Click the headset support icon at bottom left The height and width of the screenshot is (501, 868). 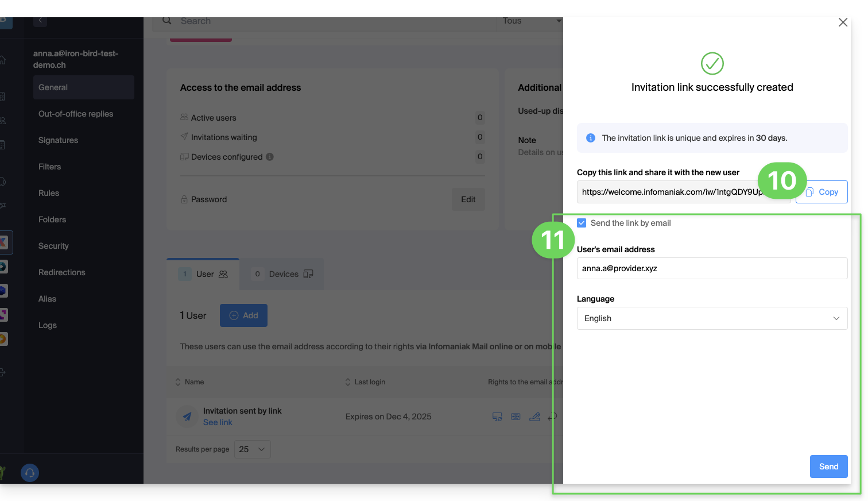point(30,473)
